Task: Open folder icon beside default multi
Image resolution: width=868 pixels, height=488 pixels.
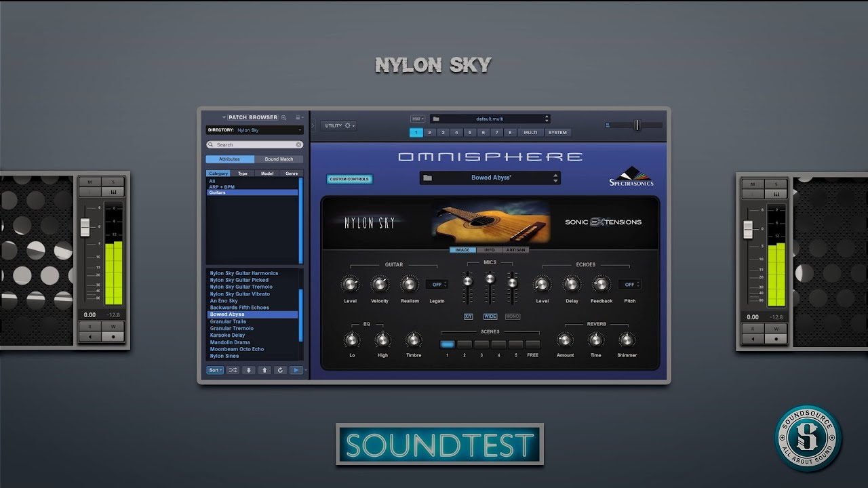Action: coord(435,119)
